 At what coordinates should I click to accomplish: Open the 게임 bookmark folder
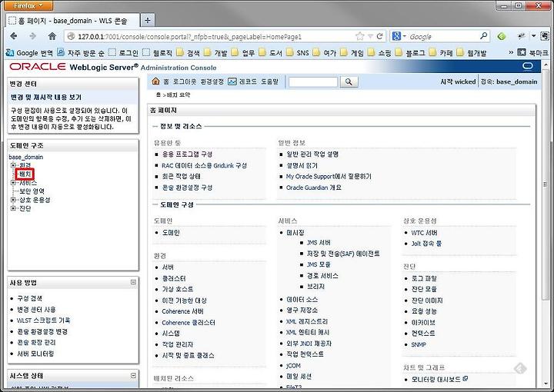pyautogui.click(x=352, y=53)
